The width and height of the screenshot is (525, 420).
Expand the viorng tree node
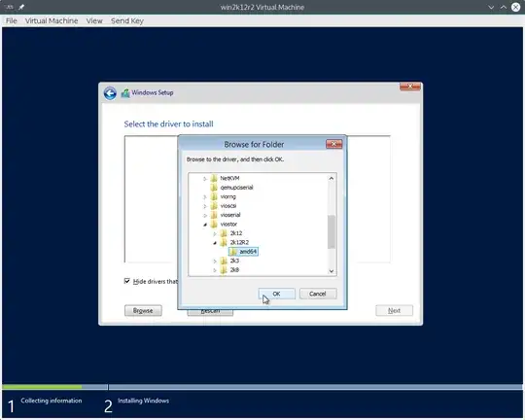(205, 197)
